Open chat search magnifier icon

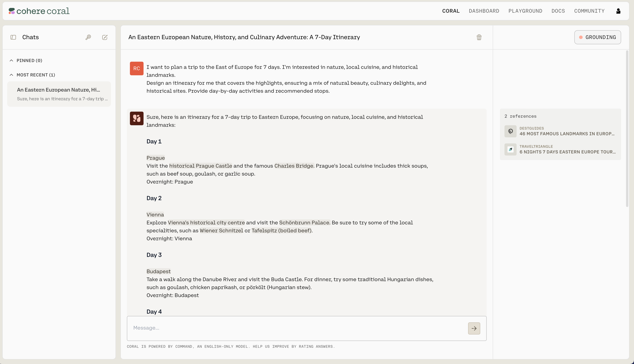88,37
